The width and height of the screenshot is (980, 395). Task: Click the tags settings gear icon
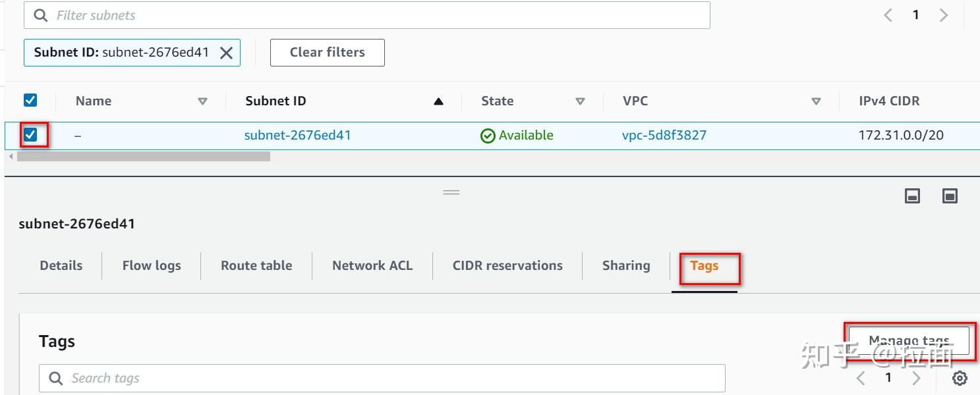tap(960, 378)
